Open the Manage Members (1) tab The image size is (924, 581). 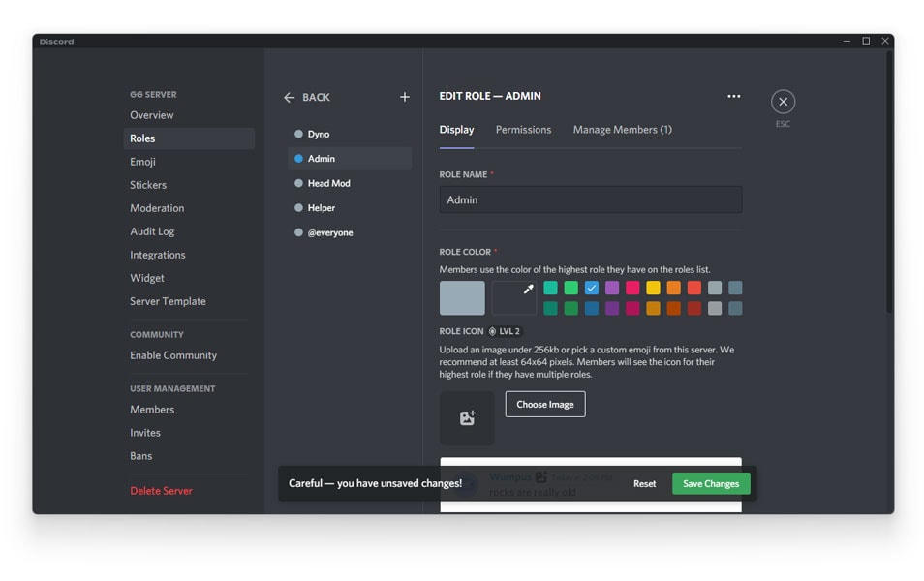[x=622, y=130]
